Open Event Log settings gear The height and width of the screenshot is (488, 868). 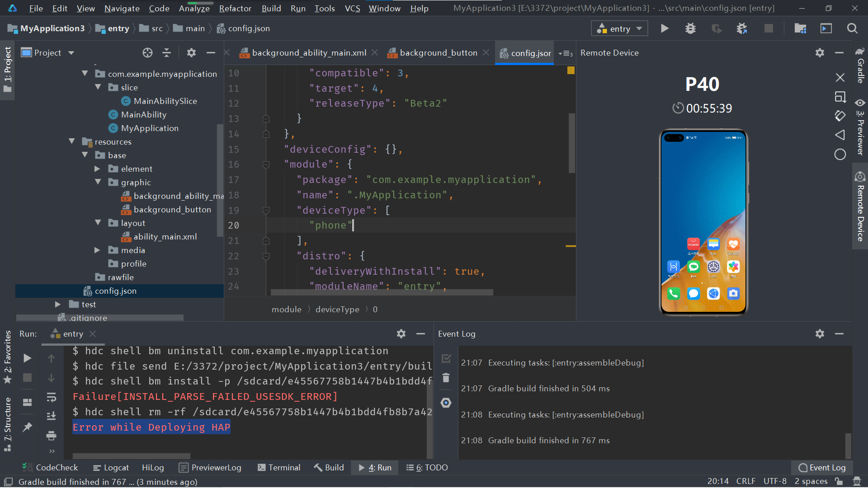click(x=820, y=334)
